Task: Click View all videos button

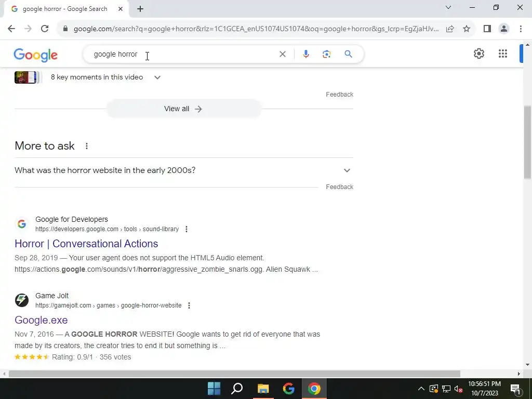Action: pyautogui.click(x=183, y=109)
